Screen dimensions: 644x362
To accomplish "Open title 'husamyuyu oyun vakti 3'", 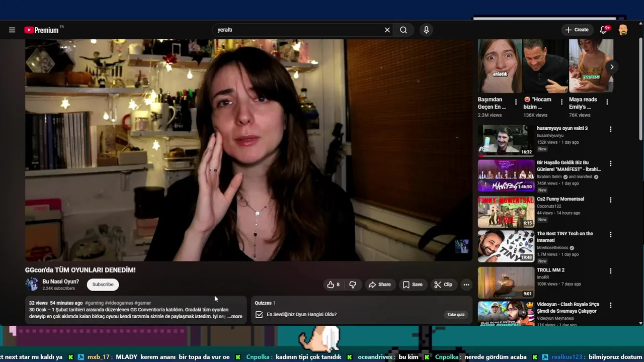I will (x=562, y=128).
